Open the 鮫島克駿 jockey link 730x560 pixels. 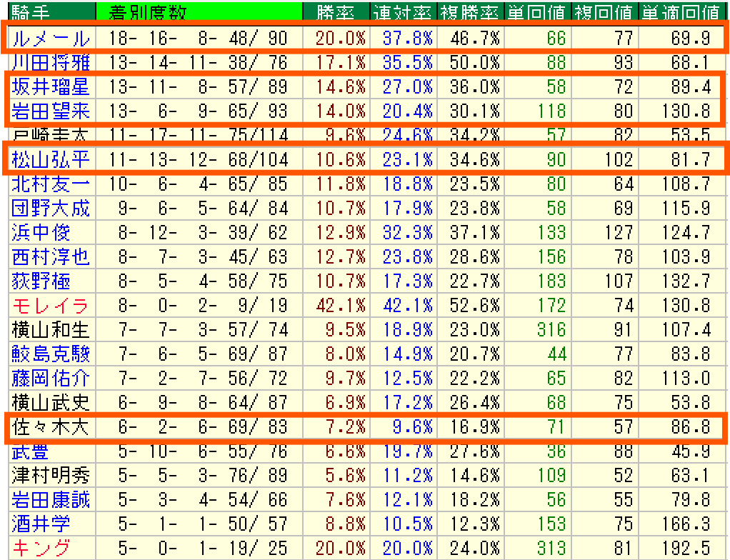[50, 354]
